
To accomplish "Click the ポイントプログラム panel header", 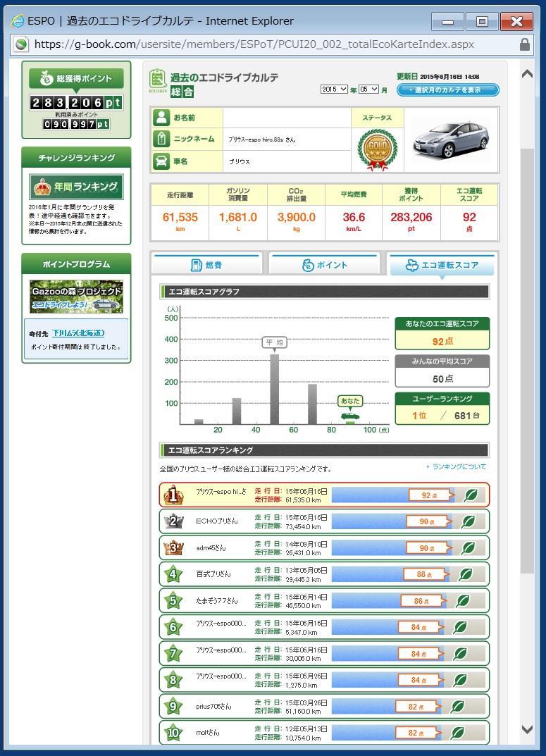I will click(x=76, y=264).
